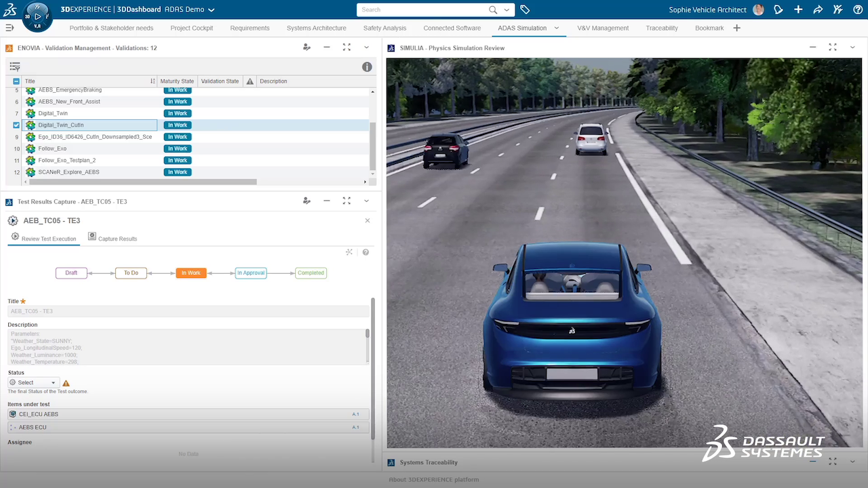Open the tag (6WTags) icon
The image size is (868, 488).
coord(525,9)
